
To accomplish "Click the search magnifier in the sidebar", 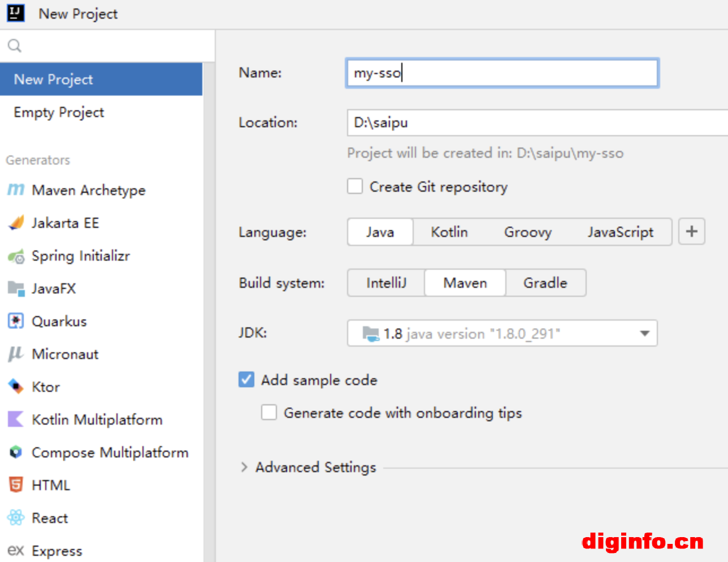I will coord(15,46).
